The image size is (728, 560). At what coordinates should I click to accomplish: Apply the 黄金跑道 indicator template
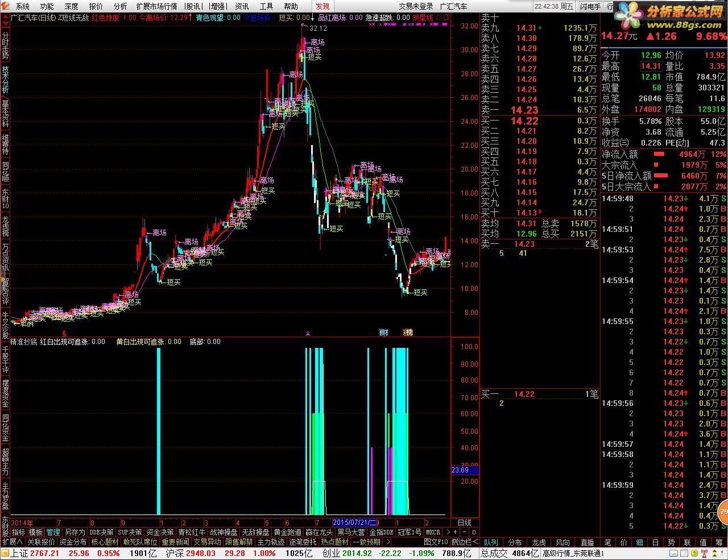(288, 533)
